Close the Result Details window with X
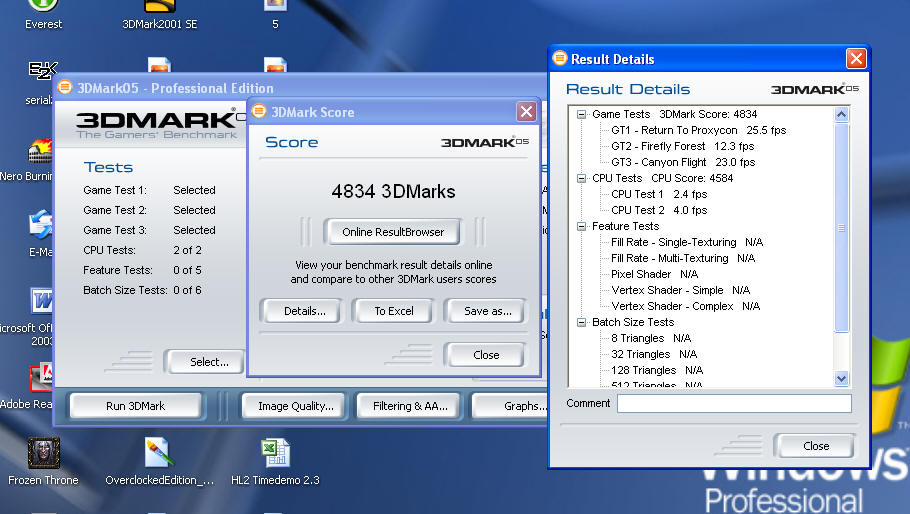The image size is (910, 514). tap(856, 59)
